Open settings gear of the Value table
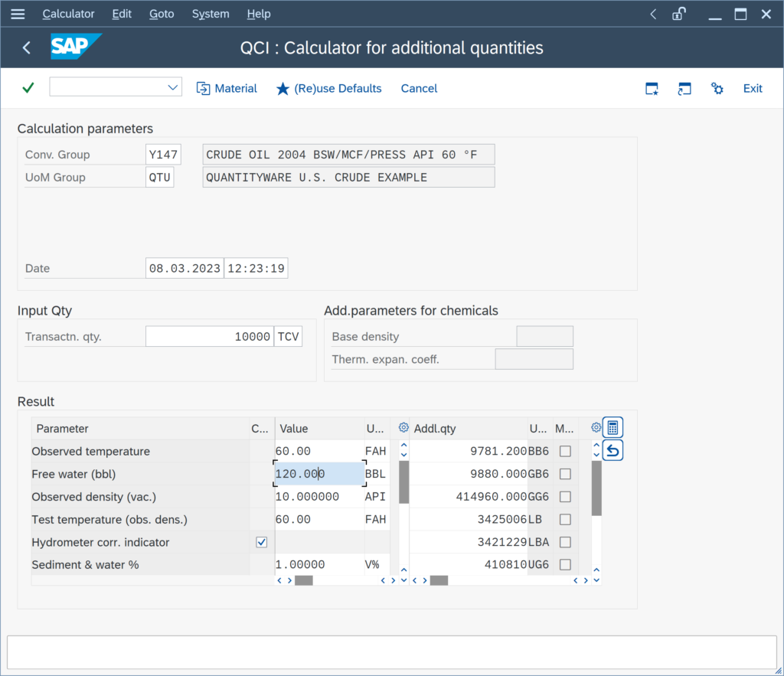This screenshot has height=676, width=784. 403,427
